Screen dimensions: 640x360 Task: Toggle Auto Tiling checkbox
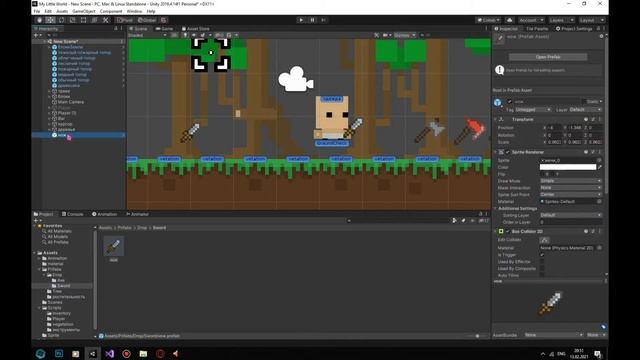pyautogui.click(x=542, y=276)
